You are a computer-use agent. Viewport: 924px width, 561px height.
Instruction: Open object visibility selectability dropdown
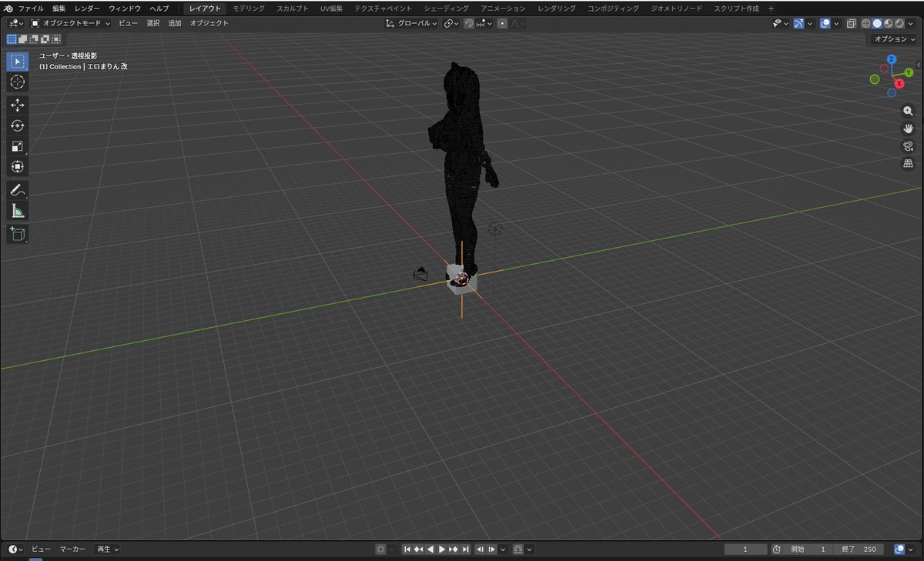779,24
